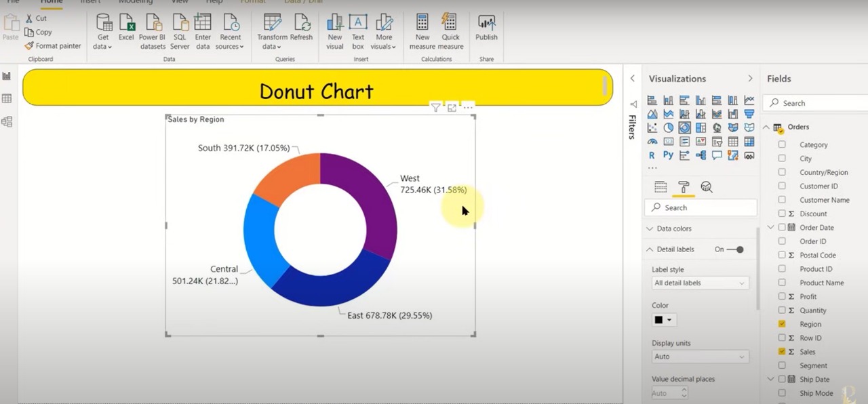Open the label Color swatch picker

tap(663, 320)
